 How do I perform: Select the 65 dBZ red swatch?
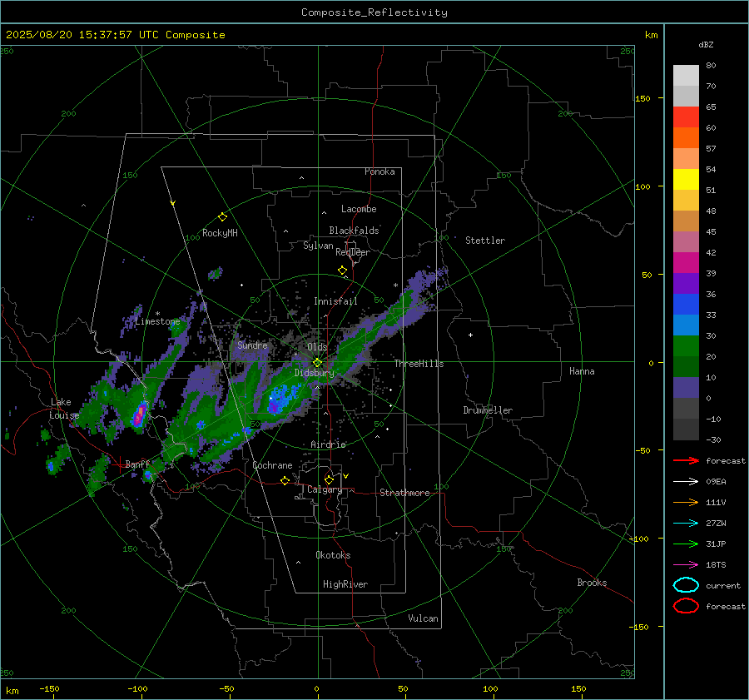tap(686, 117)
